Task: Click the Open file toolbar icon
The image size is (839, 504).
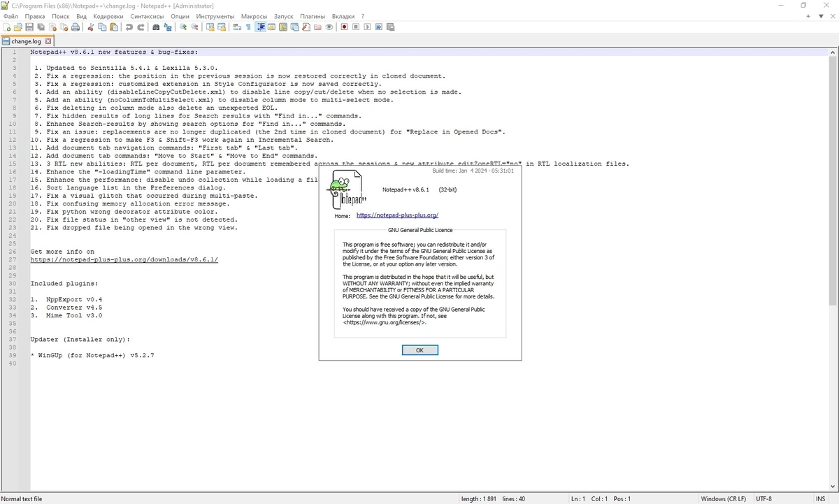Action: pyautogui.click(x=17, y=27)
